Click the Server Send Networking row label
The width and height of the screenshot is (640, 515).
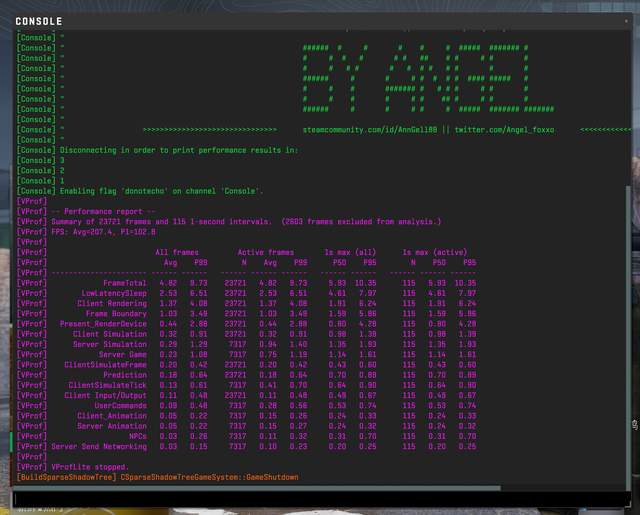pos(99,446)
